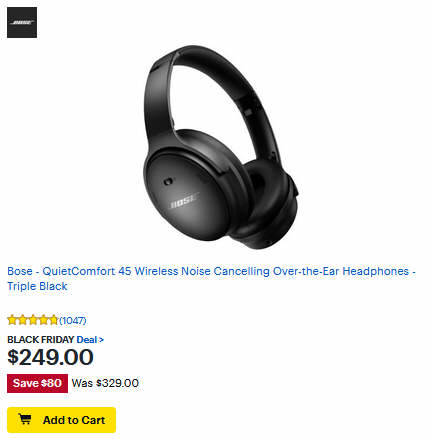Add the headphones to cart
The height and width of the screenshot is (439, 427).
coord(61,420)
